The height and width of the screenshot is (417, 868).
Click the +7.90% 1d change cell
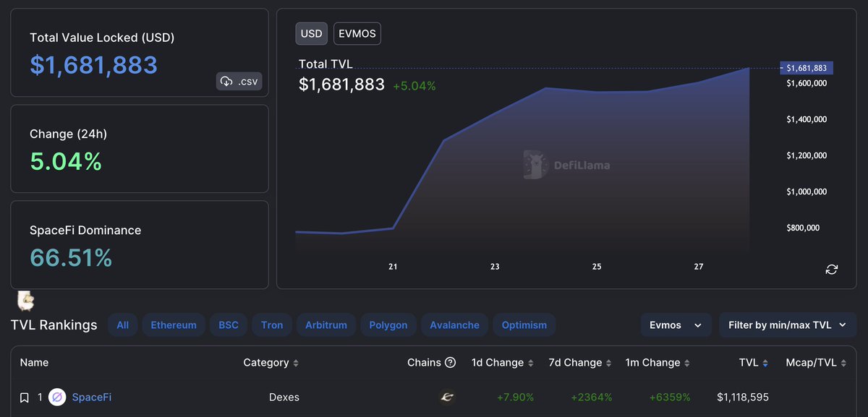(x=515, y=397)
